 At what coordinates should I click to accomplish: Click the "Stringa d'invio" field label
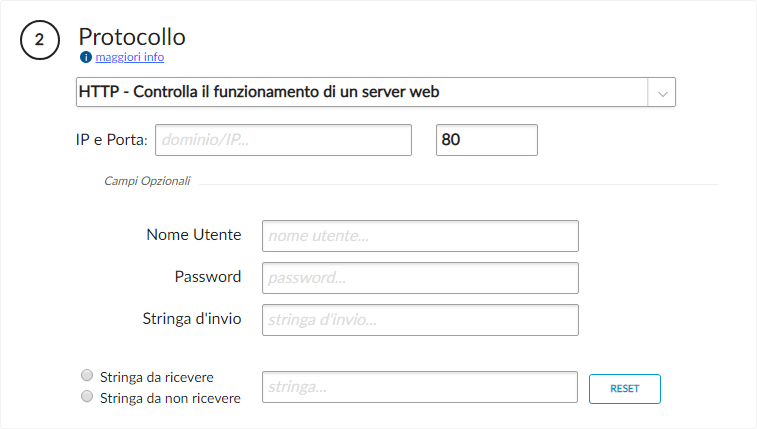pos(191,319)
